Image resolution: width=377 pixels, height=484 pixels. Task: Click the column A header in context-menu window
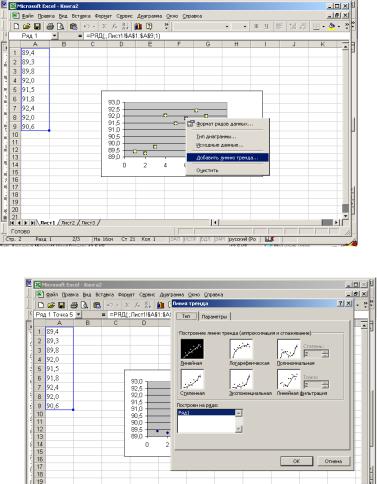pos(35,44)
